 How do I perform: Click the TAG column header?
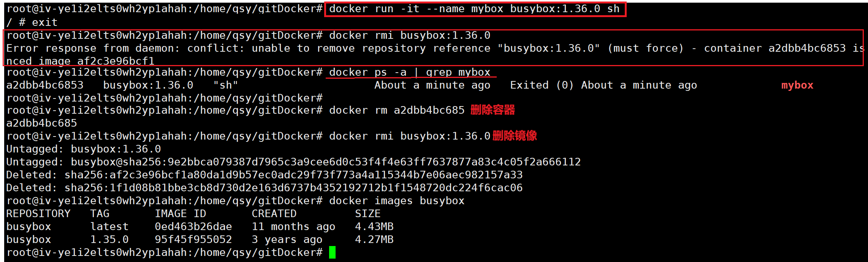(x=100, y=214)
